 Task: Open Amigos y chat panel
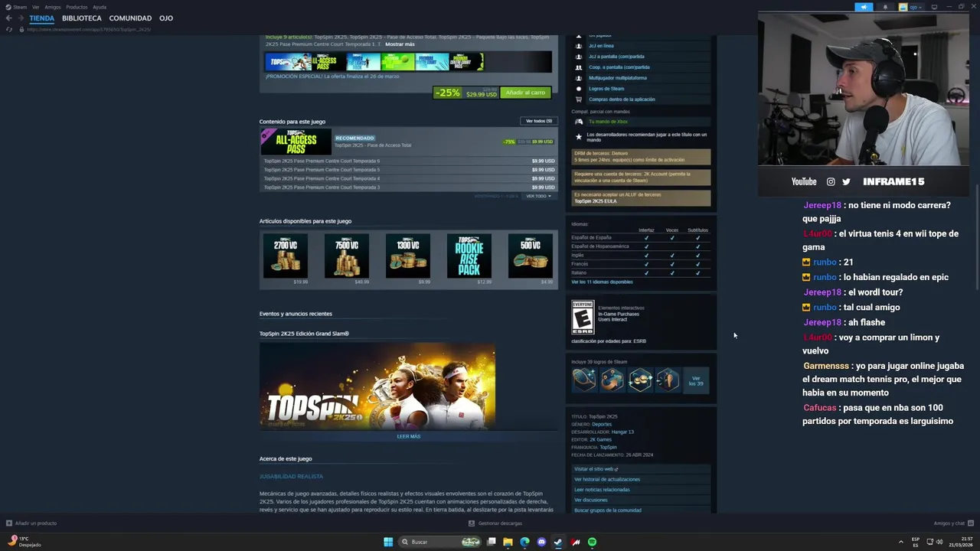tap(952, 523)
